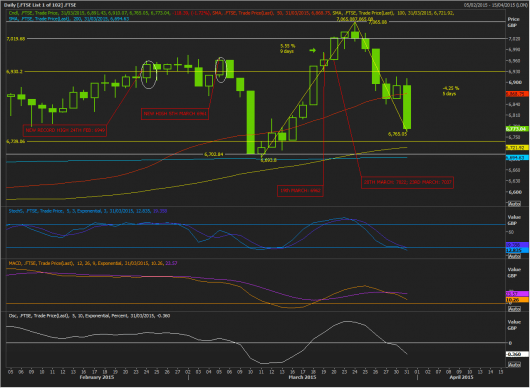Click the 'March 2015' time axis label
The height and width of the screenshot is (388, 530).
point(302,377)
